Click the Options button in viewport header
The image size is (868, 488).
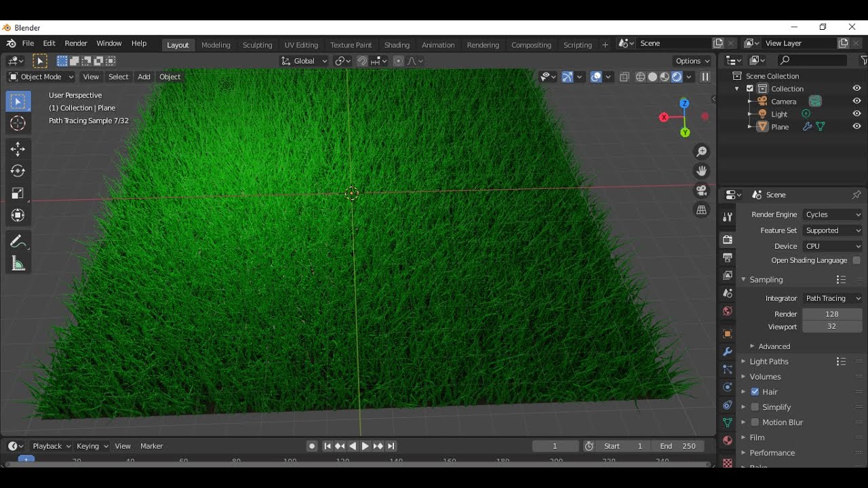[x=693, y=61]
